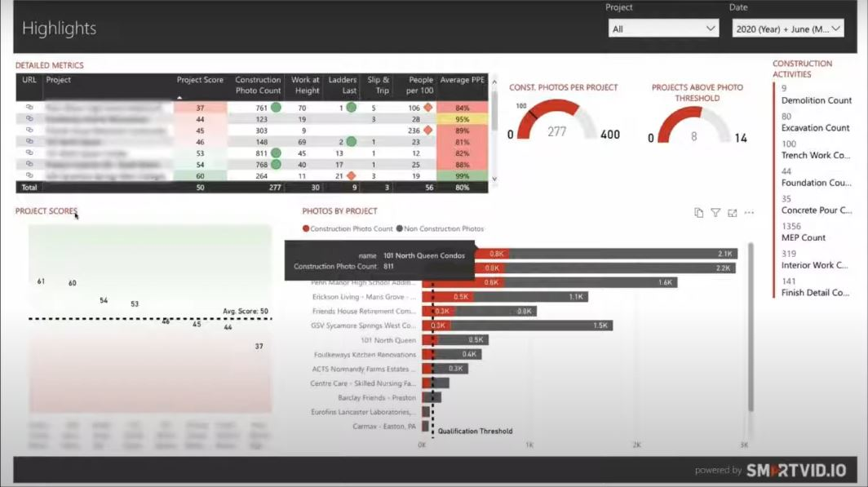Sort by People per 100 column header
Viewport: 868px width, 487px height.
[x=419, y=85]
